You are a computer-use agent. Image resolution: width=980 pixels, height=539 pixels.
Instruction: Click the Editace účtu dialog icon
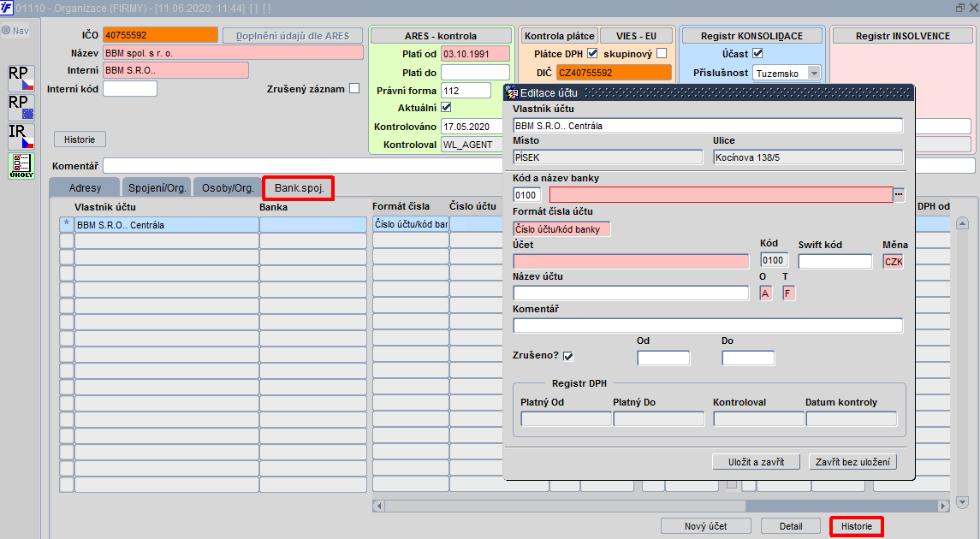[513, 93]
